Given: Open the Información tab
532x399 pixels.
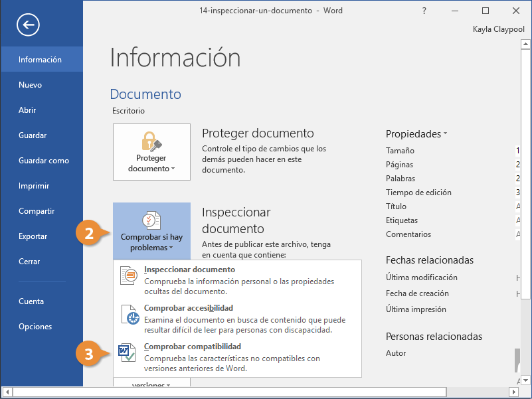Looking at the screenshot, I should pos(40,60).
